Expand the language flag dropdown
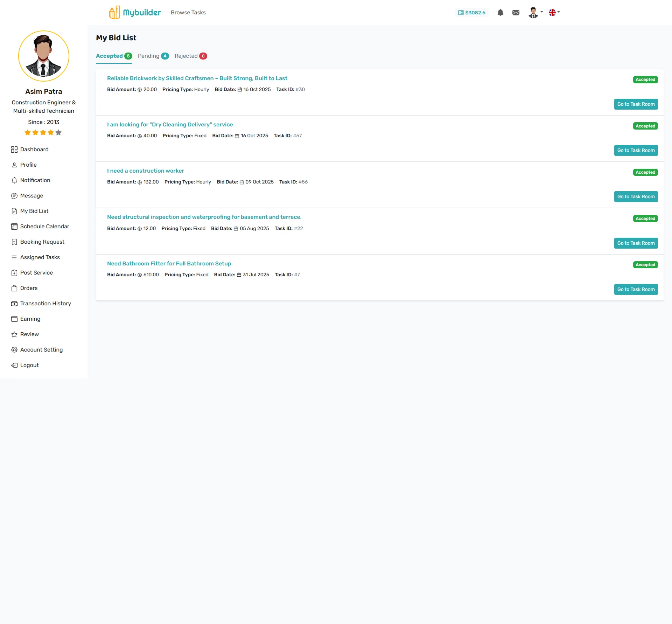Screen dimensions: 672x624 point(554,13)
